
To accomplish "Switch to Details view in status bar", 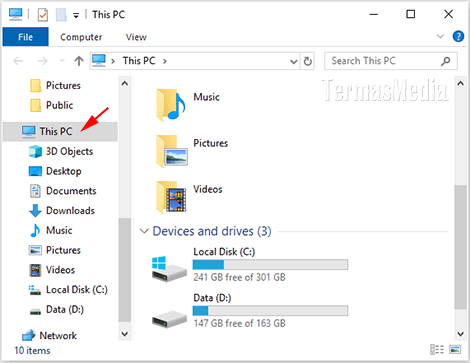I will [437, 349].
